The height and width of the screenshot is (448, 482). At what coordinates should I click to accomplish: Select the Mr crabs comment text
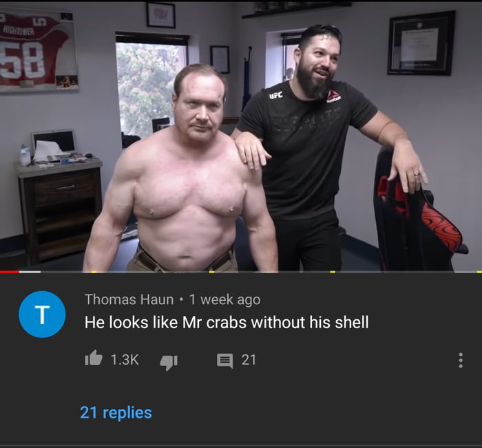[227, 322]
